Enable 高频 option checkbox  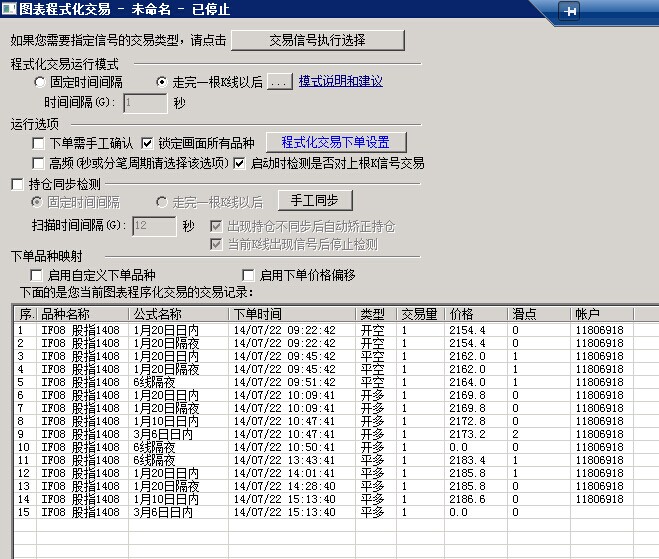click(x=39, y=163)
